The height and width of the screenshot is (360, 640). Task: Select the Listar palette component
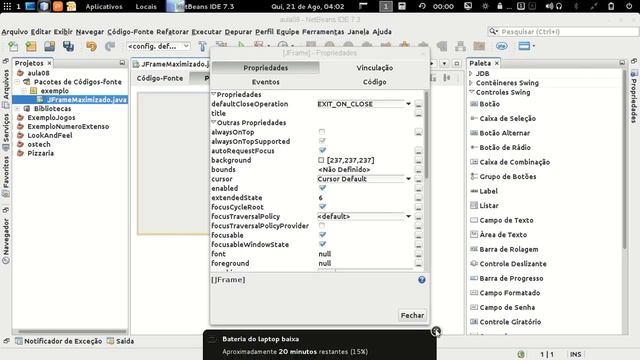[x=484, y=206]
